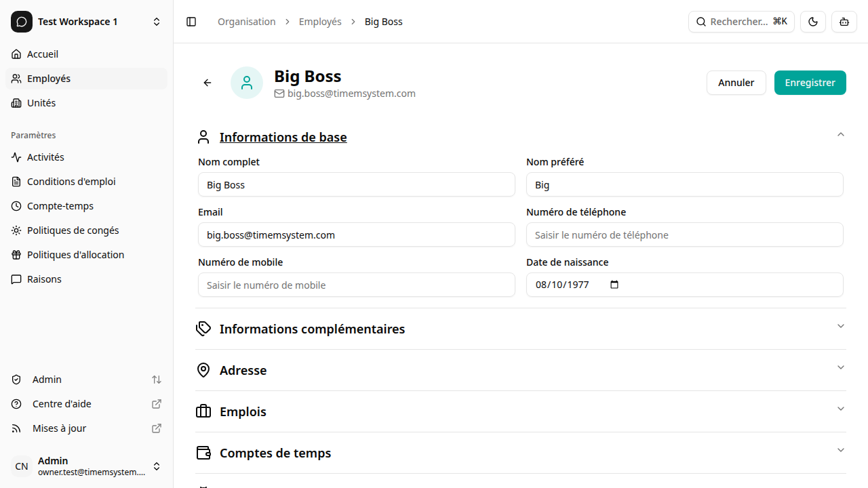Open the Unités section icon in sidebar
Image resolution: width=868 pixels, height=488 pixels.
coord(16,102)
